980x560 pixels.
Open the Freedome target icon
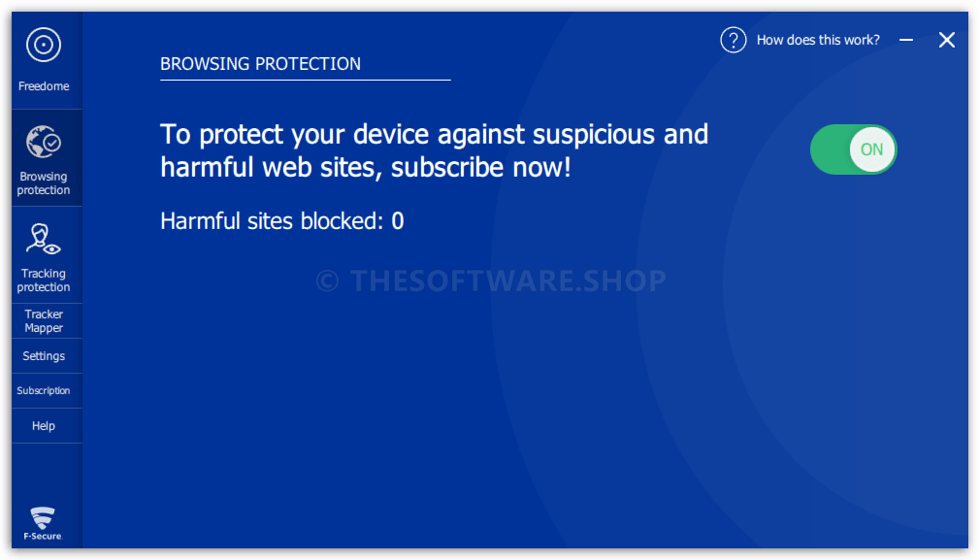tap(43, 45)
